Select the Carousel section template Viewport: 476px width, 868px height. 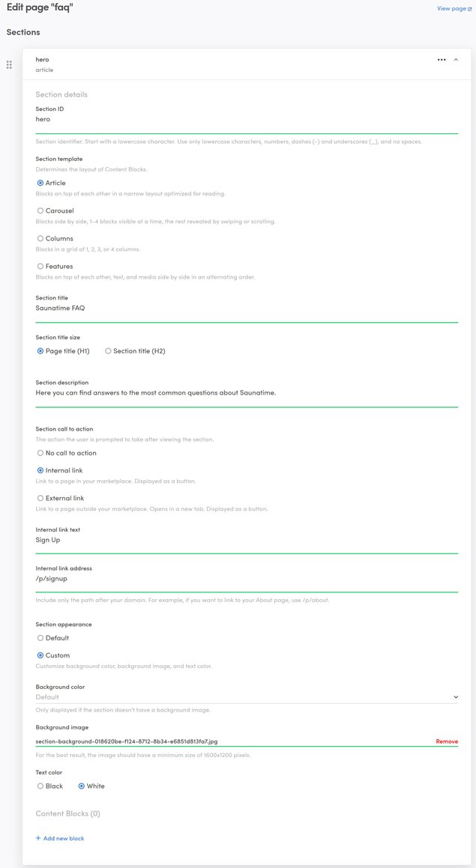40,211
